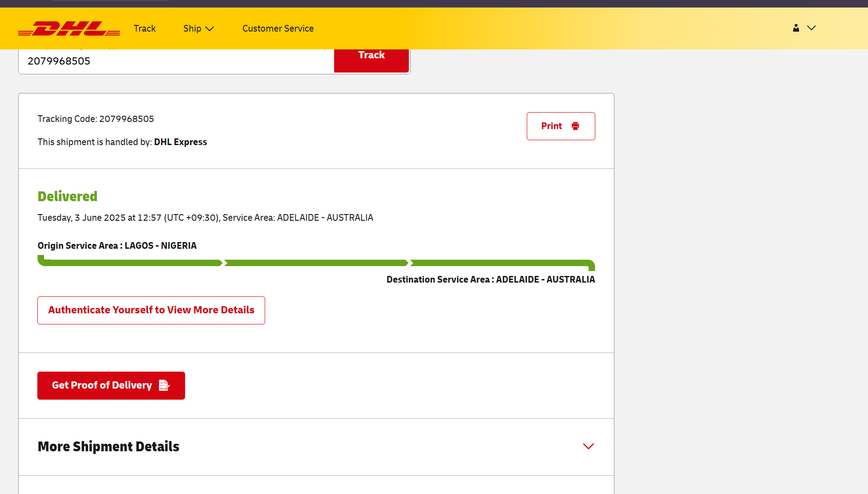Click Origin Service Area LAGOS - NIGERIA text

pos(117,246)
